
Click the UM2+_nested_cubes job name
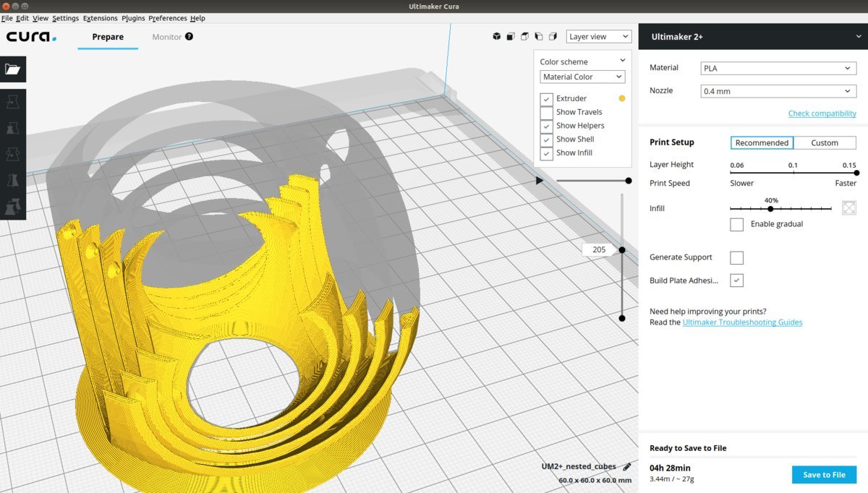coord(579,467)
